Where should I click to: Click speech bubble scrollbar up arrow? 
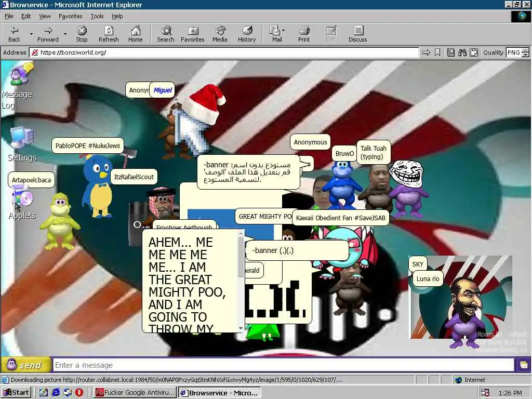(x=241, y=233)
